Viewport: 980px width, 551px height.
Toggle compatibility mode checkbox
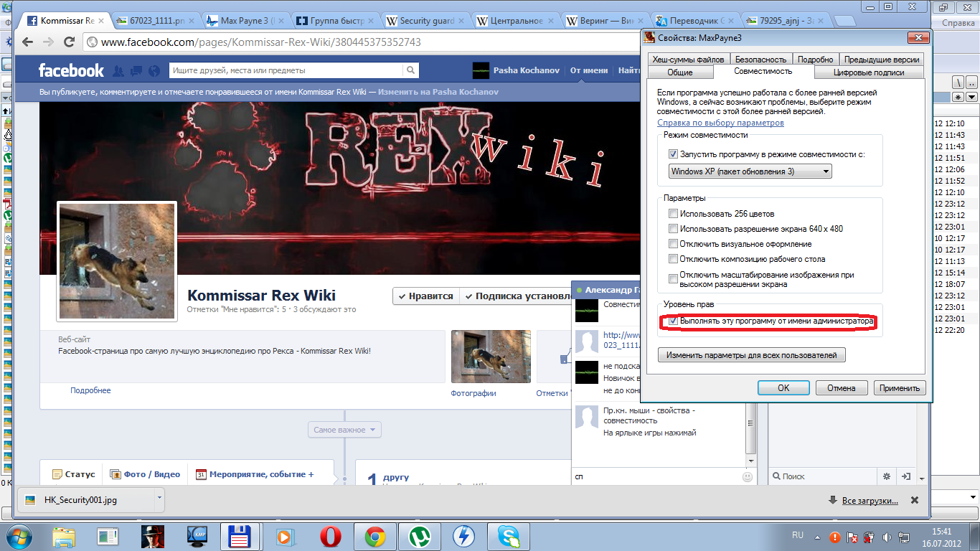[x=672, y=154]
